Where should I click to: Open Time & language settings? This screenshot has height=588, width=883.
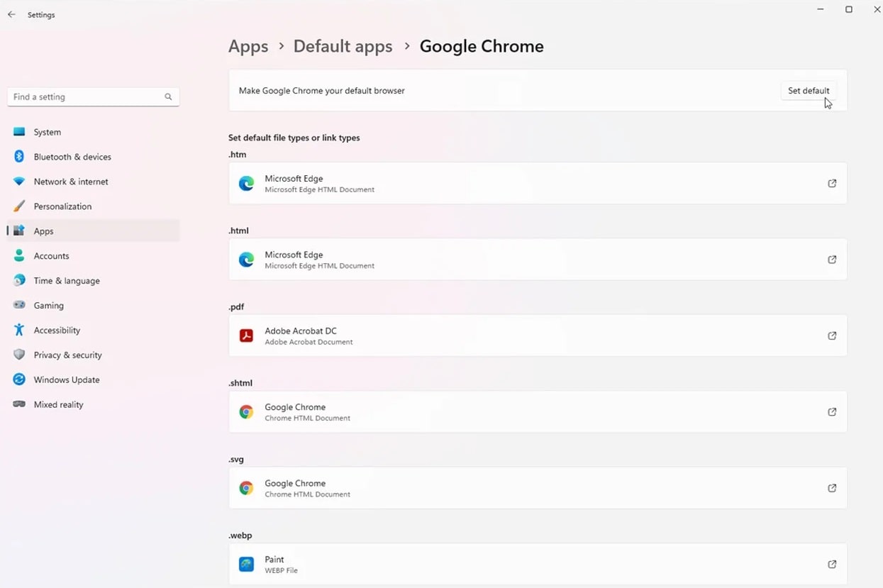[x=93, y=281]
